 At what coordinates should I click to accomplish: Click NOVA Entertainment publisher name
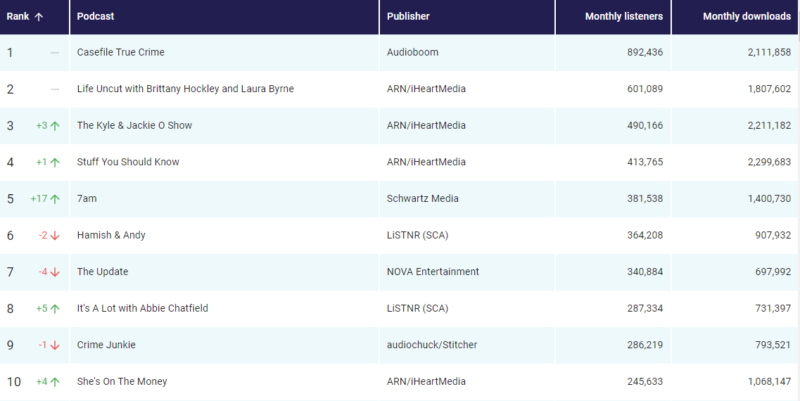(x=432, y=272)
